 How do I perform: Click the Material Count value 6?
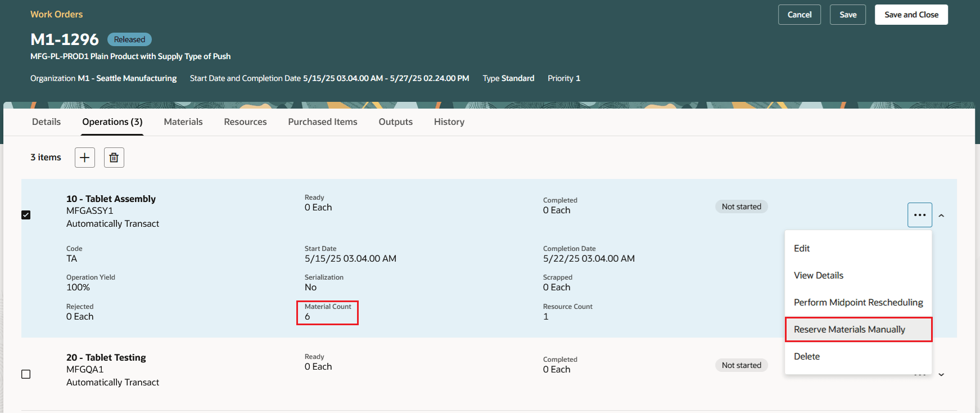tap(308, 317)
